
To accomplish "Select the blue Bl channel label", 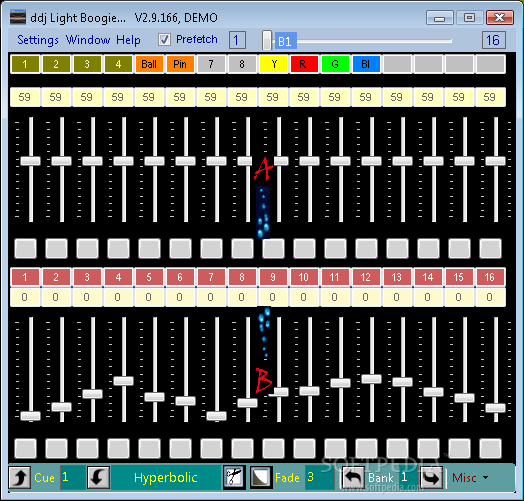I will [x=366, y=64].
